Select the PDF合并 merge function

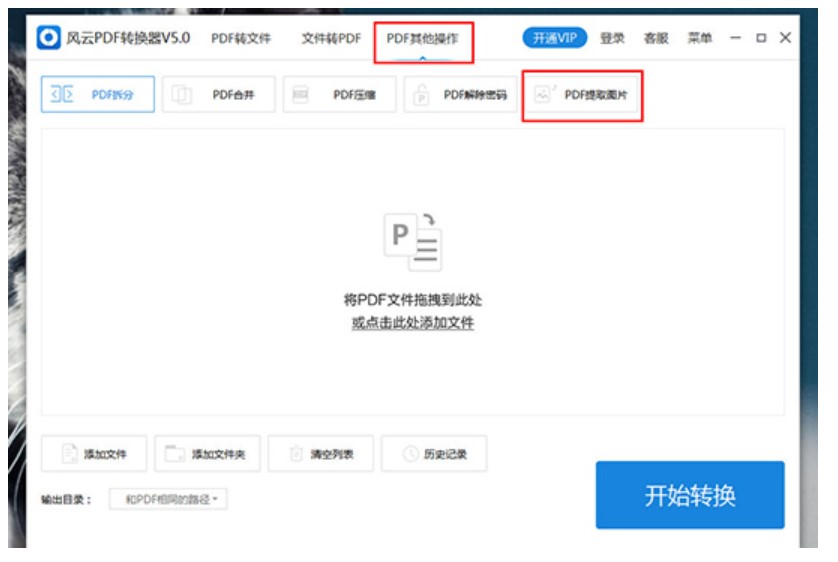pos(219,94)
